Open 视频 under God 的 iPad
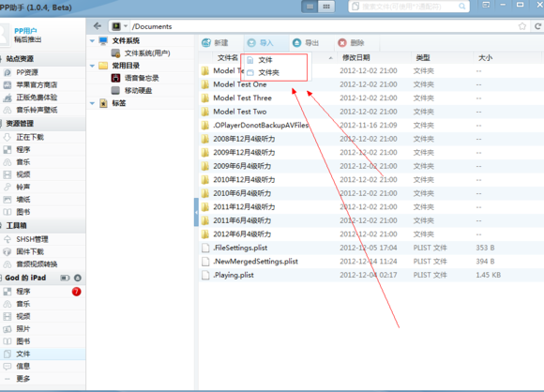The image size is (544, 392). pyautogui.click(x=23, y=316)
